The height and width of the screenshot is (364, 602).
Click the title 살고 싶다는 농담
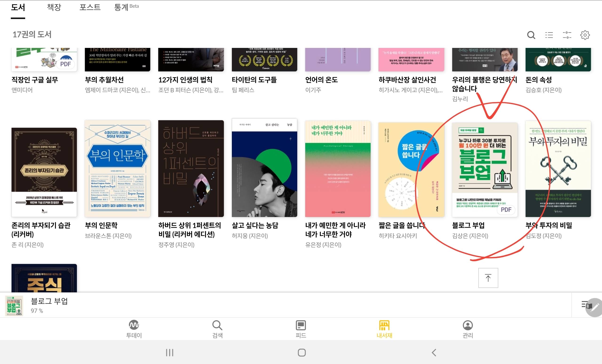coord(255,225)
